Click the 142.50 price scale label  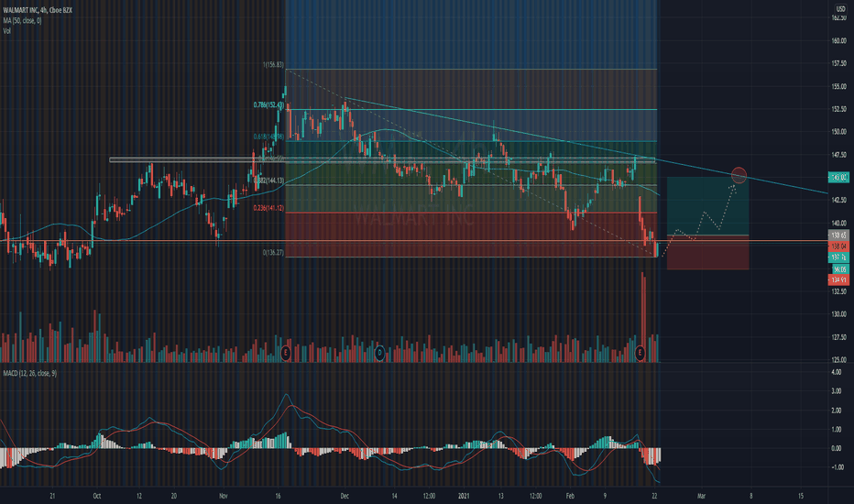(x=838, y=200)
